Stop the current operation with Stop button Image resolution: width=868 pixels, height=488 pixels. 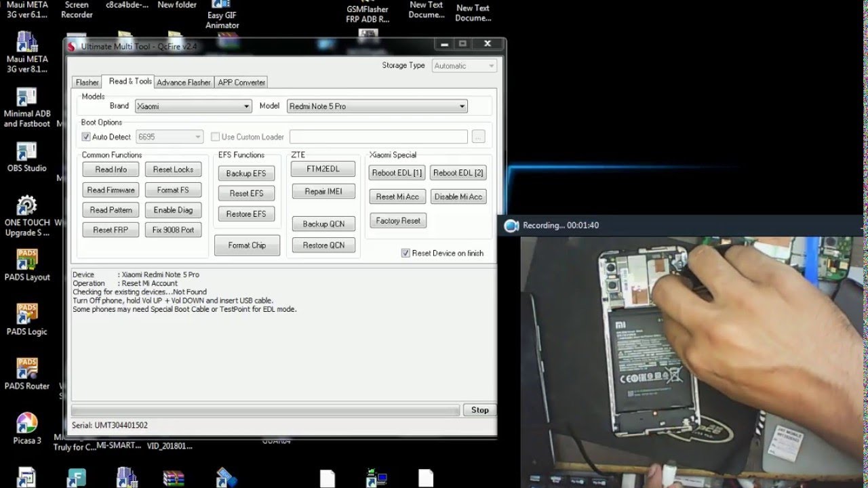click(480, 410)
